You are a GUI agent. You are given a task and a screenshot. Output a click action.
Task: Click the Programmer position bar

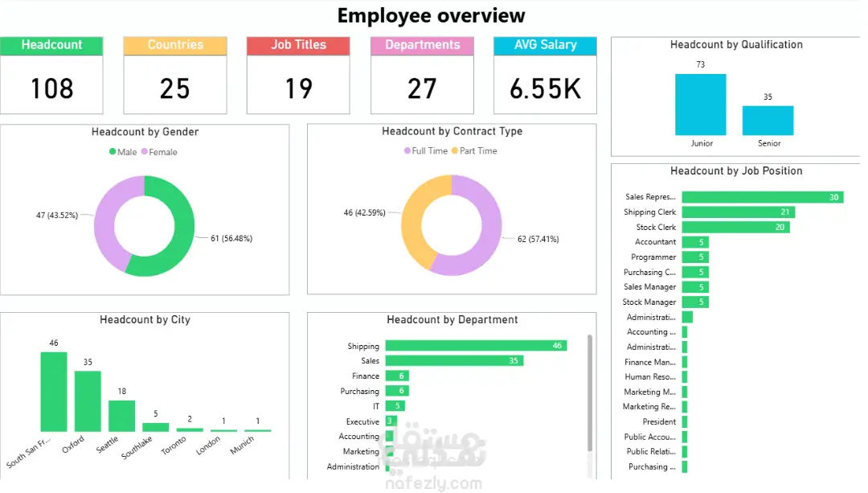click(695, 257)
